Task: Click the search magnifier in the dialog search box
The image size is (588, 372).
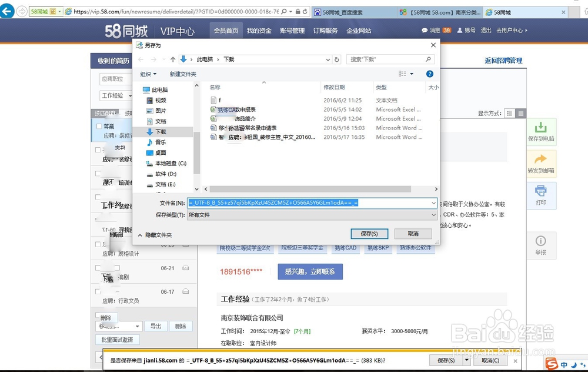Action: [428, 59]
